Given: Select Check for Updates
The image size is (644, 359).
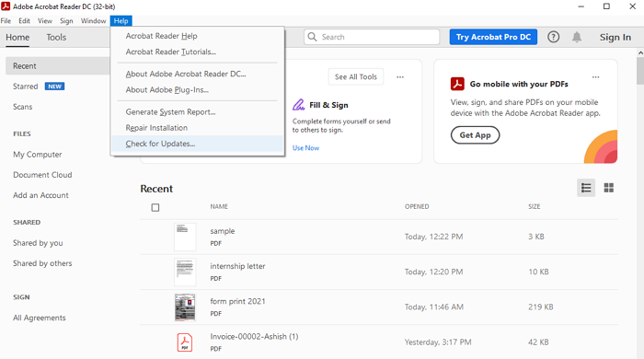Looking at the screenshot, I should click(197, 144).
